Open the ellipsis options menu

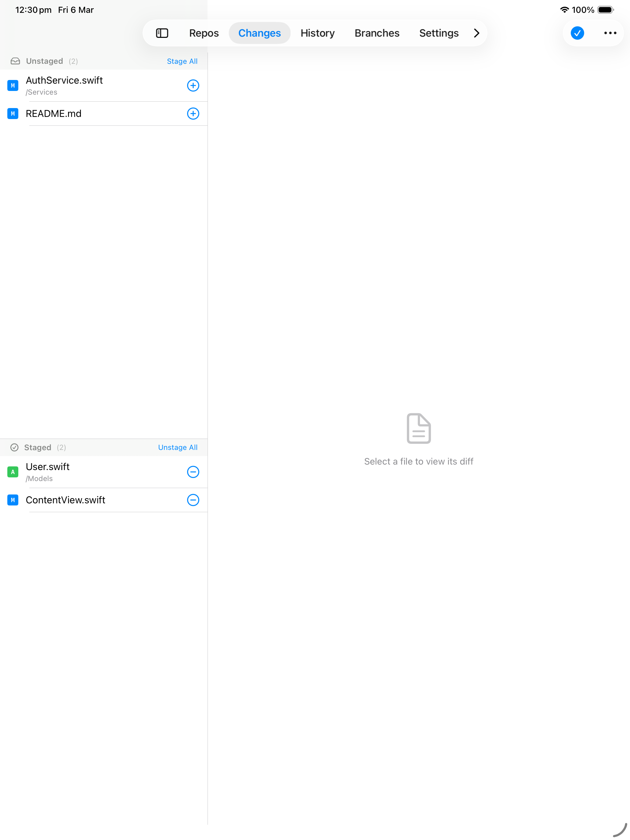tap(610, 33)
